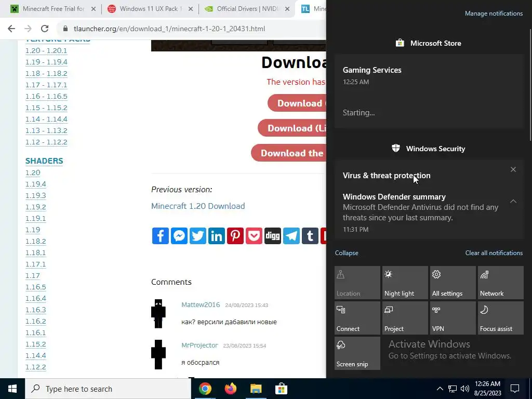
Task: Click the volume tray icon
Action: [465, 389]
